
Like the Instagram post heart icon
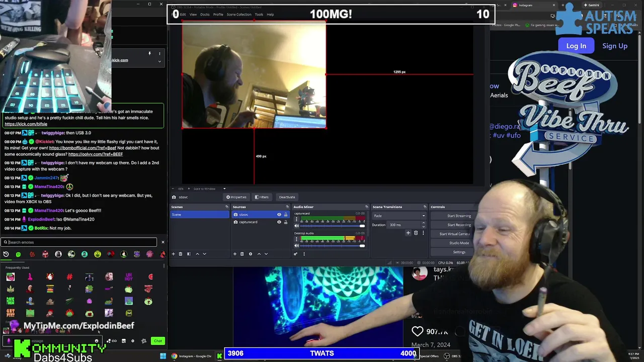(x=418, y=331)
